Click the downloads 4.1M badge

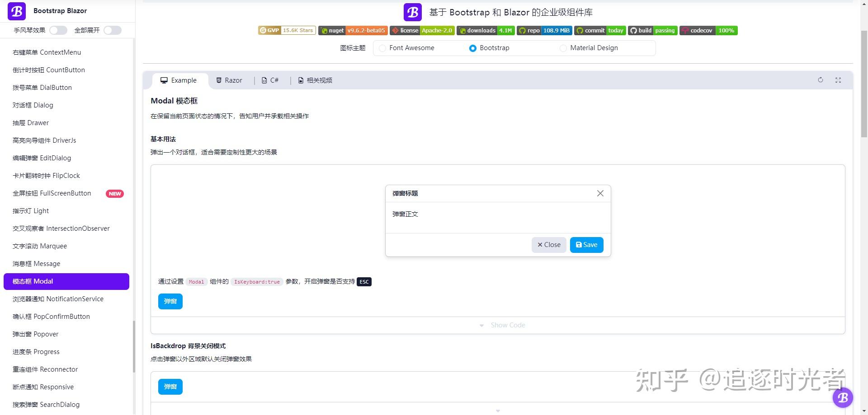click(486, 30)
